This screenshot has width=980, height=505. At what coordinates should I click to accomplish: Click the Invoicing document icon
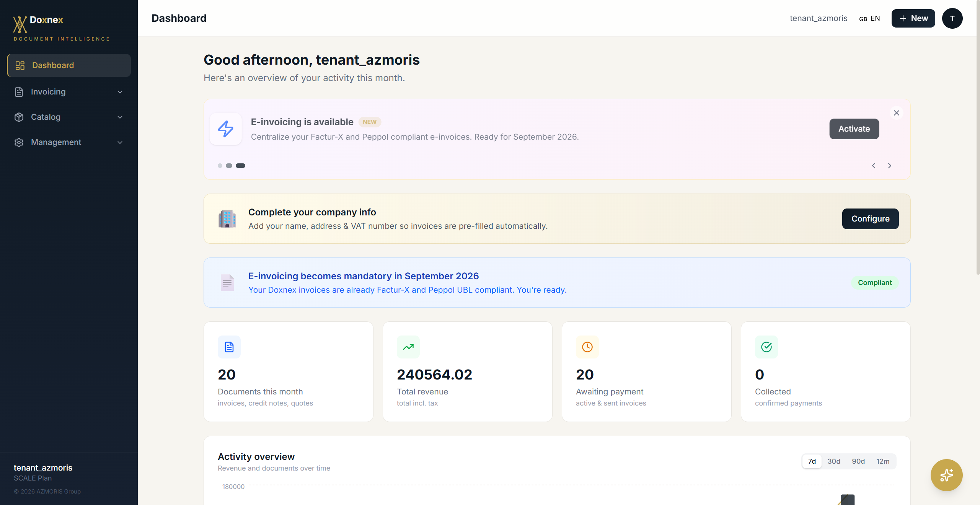(x=19, y=92)
